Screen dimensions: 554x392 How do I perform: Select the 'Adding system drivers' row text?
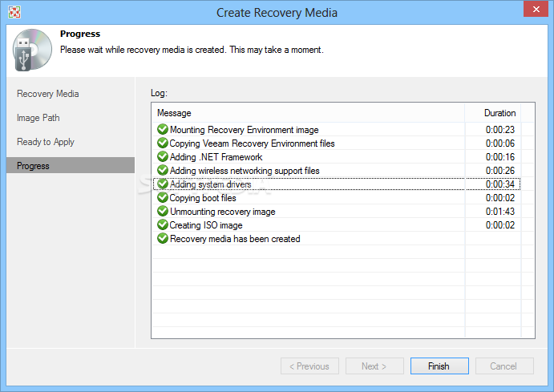coord(211,184)
